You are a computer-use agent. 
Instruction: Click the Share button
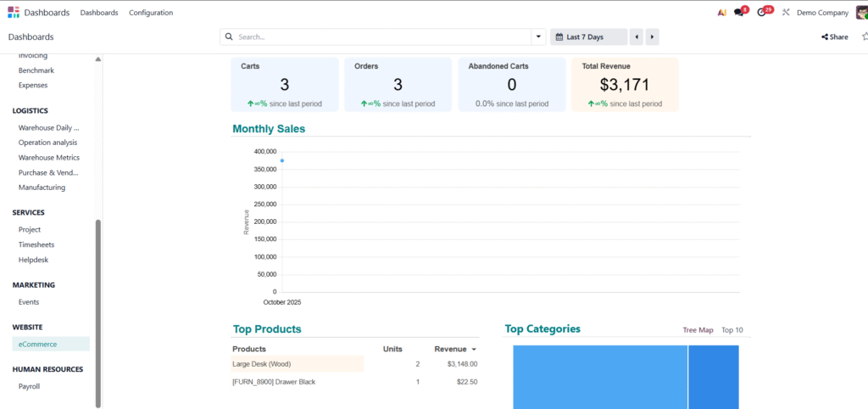click(x=834, y=37)
